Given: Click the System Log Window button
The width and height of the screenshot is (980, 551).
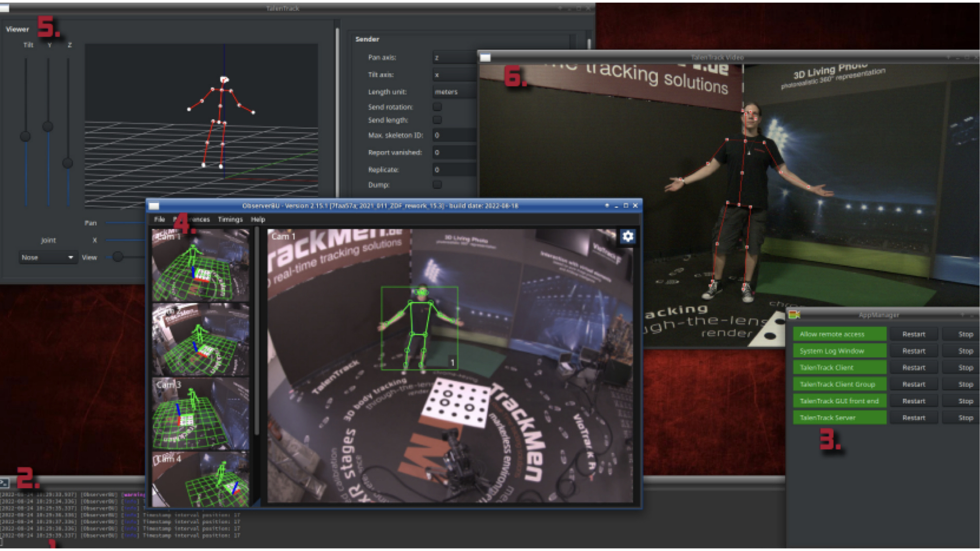Looking at the screenshot, I should click(840, 351).
